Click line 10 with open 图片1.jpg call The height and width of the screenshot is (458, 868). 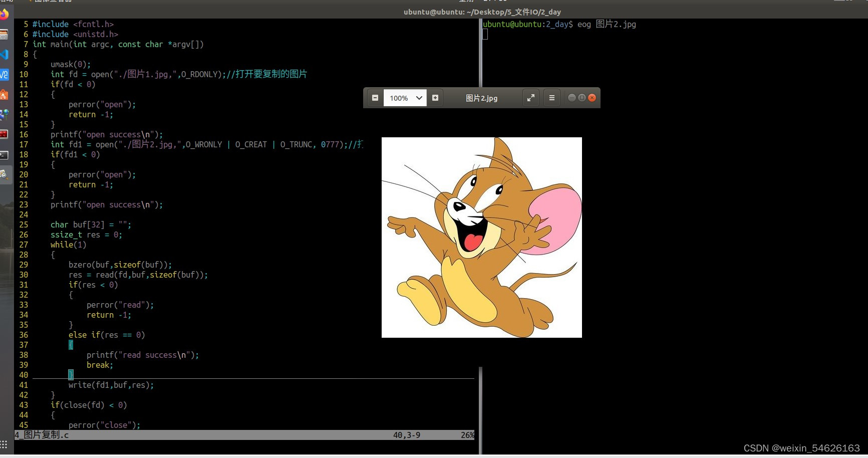tap(178, 74)
